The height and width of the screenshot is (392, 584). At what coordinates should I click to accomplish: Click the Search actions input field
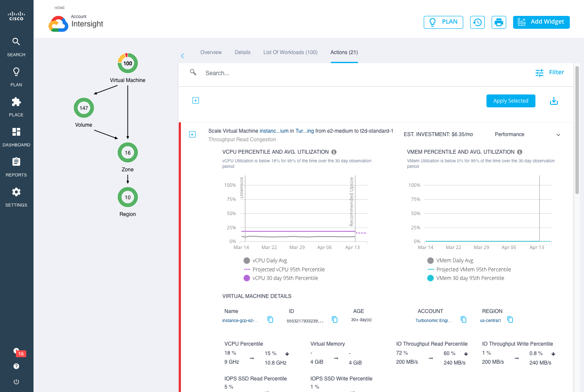point(301,73)
